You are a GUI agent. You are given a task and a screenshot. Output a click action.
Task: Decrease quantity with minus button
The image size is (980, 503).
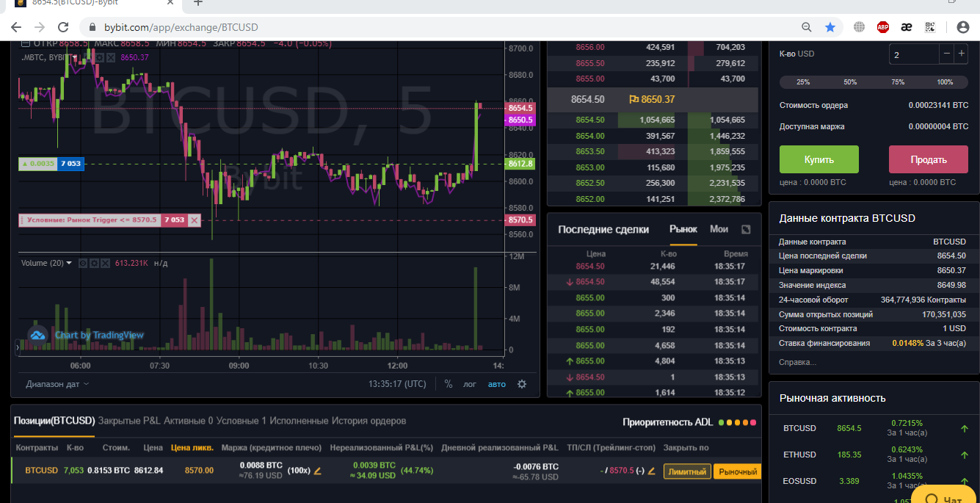947,54
